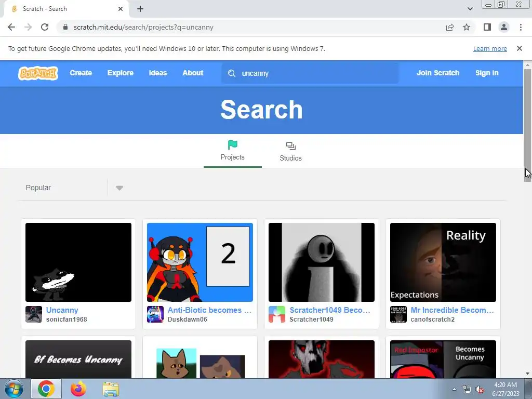Go back in browser
Viewport: 532px width, 399px height.
(11, 27)
